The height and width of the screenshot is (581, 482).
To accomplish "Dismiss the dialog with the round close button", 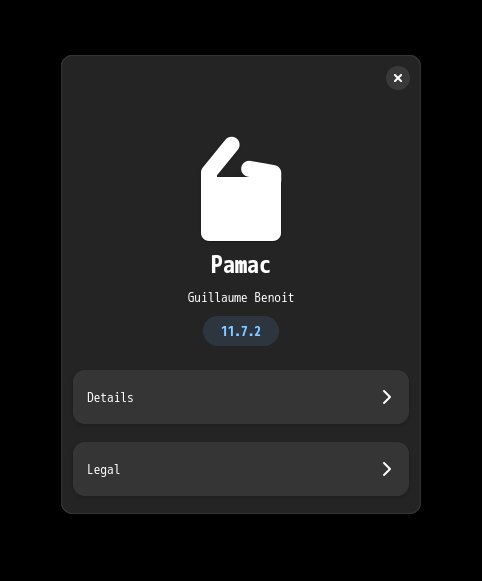I will 398,78.
